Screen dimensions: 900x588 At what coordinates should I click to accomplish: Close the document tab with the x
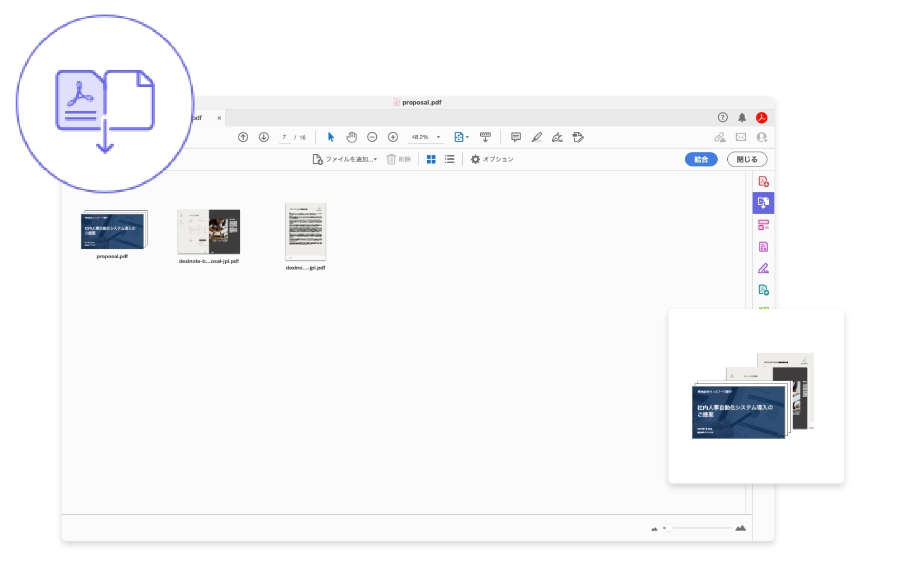click(219, 118)
